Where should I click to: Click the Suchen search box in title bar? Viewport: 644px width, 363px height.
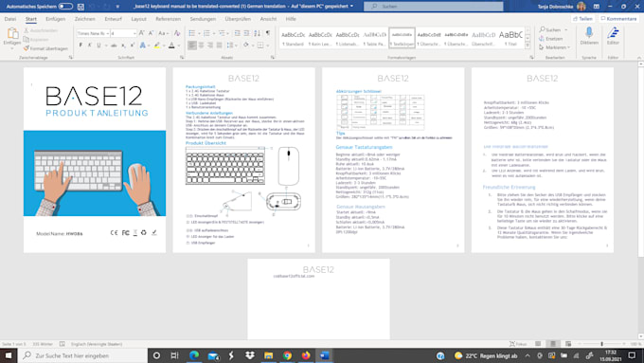(434, 7)
